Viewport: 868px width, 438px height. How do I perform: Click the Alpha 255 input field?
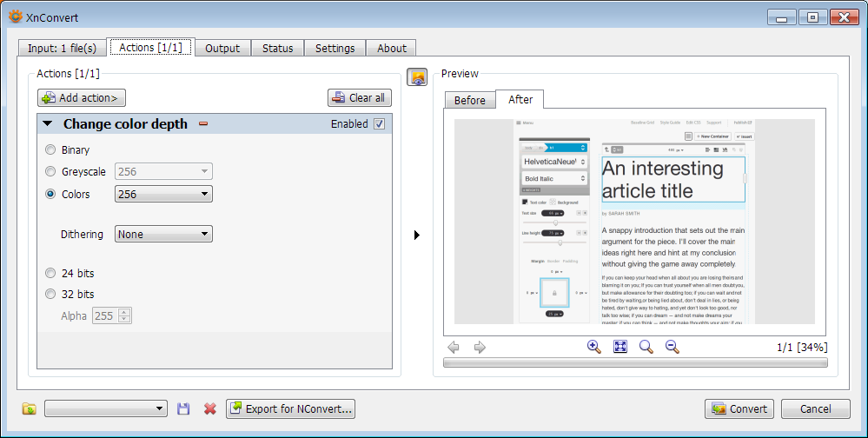tap(106, 315)
